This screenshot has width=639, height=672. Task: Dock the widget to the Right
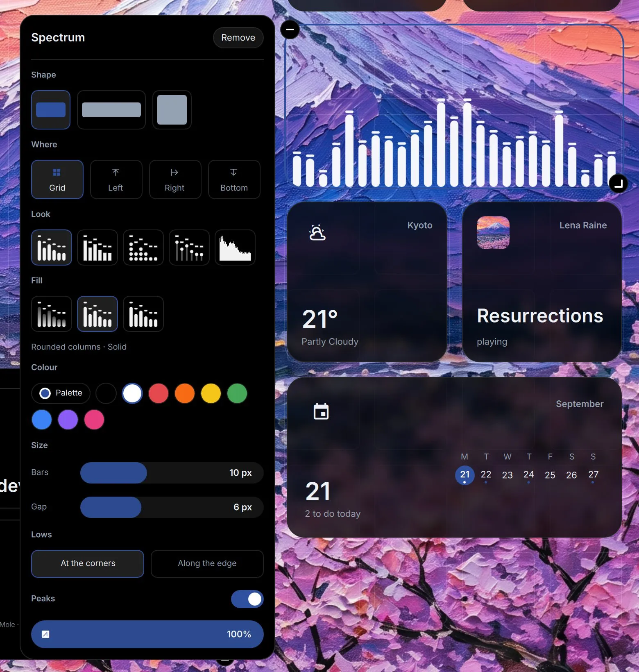click(175, 179)
